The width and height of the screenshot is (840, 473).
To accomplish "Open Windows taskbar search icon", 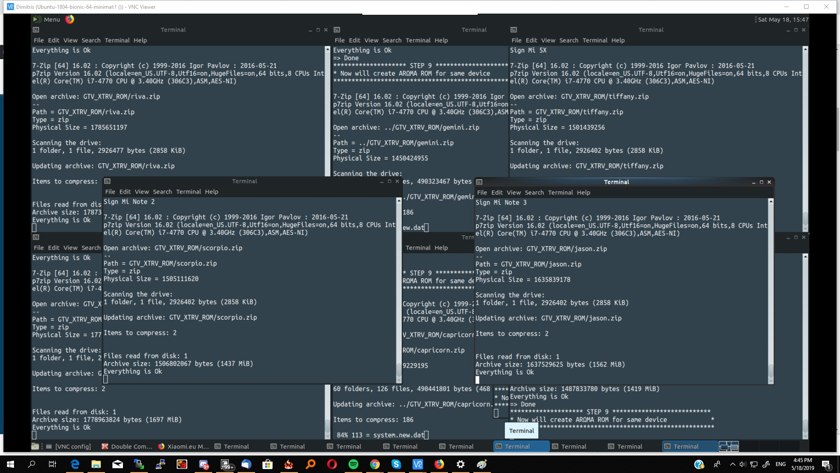I will (32, 464).
